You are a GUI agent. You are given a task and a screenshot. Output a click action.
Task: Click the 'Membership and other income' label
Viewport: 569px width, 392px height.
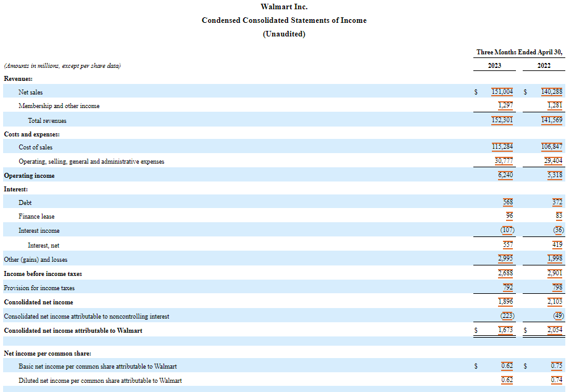point(59,106)
